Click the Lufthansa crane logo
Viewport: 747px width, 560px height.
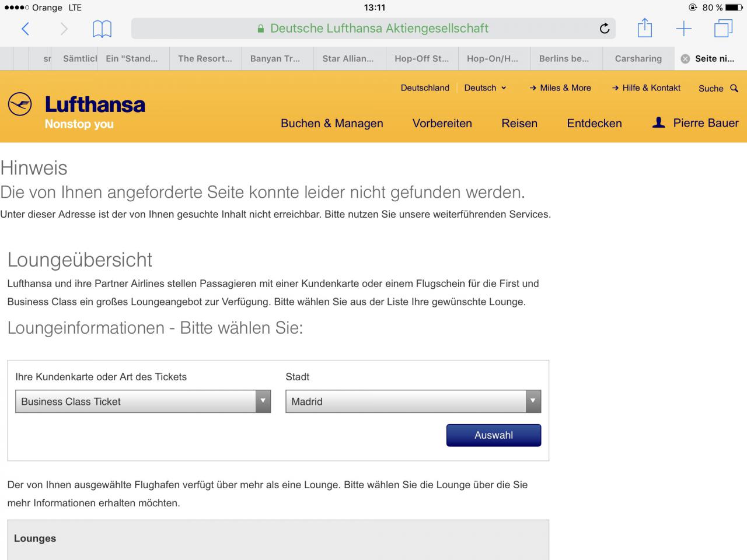click(20, 104)
